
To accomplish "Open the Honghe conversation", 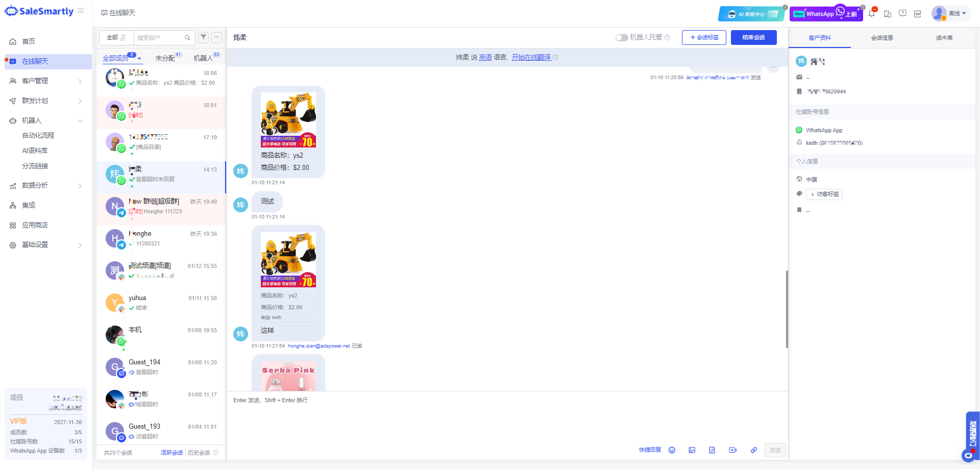I will coord(161,239).
